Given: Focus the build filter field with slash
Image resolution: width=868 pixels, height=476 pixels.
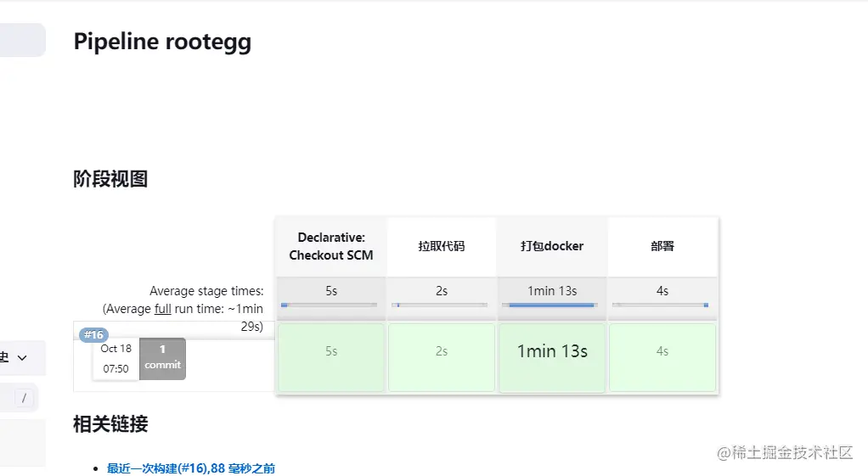Looking at the screenshot, I should pos(24,397).
